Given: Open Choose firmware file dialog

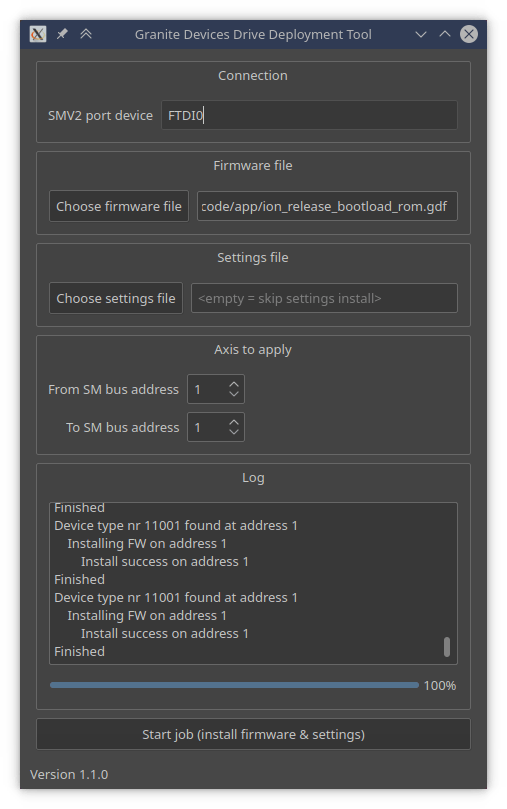Looking at the screenshot, I should (119, 206).
